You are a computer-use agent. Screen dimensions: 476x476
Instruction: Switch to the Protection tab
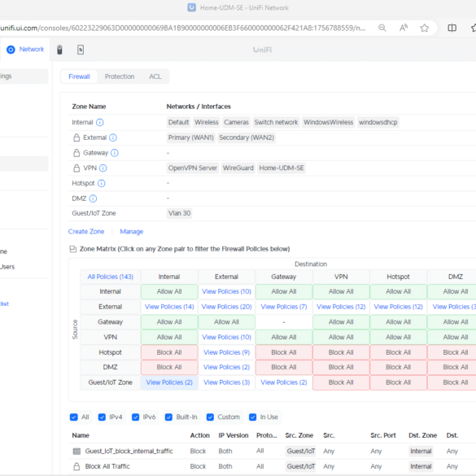pos(120,76)
